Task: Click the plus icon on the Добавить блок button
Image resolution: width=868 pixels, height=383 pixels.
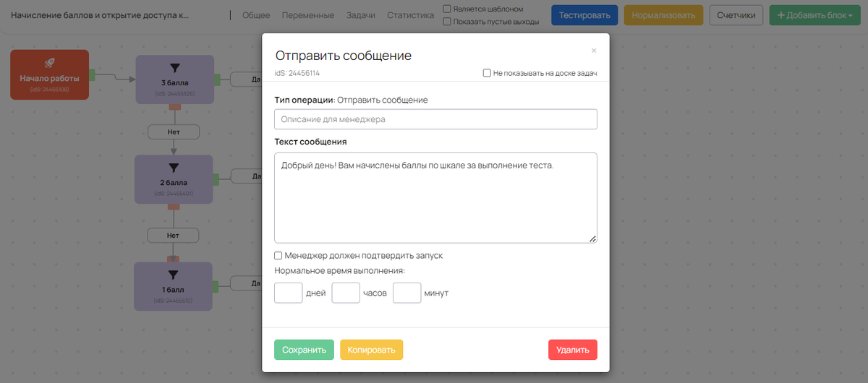Action: (x=781, y=15)
